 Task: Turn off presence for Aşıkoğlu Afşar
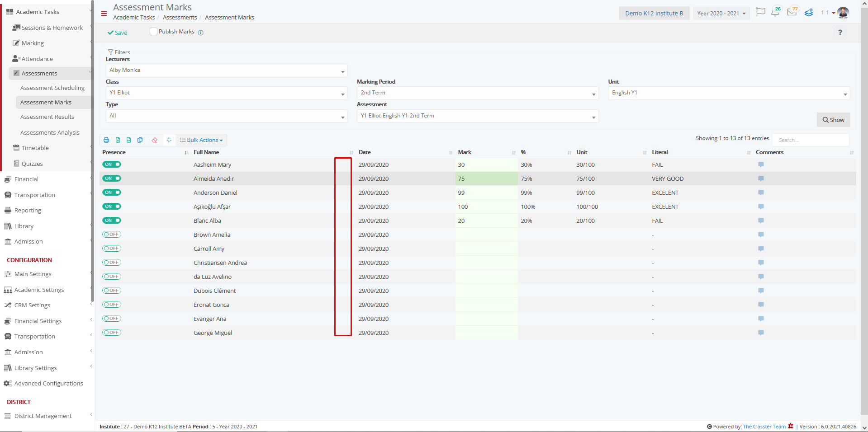[x=112, y=207]
